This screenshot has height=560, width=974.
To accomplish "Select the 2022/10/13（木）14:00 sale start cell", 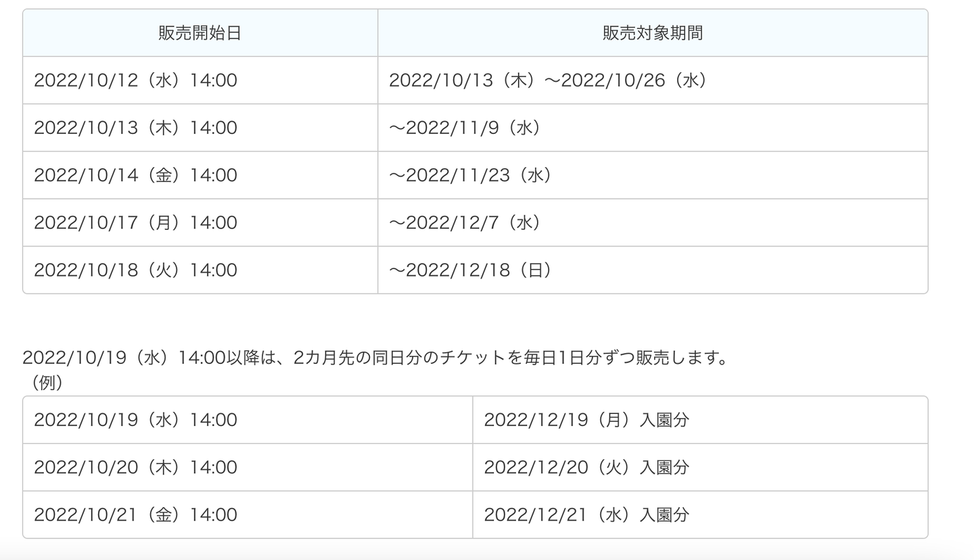I will (x=135, y=128).
